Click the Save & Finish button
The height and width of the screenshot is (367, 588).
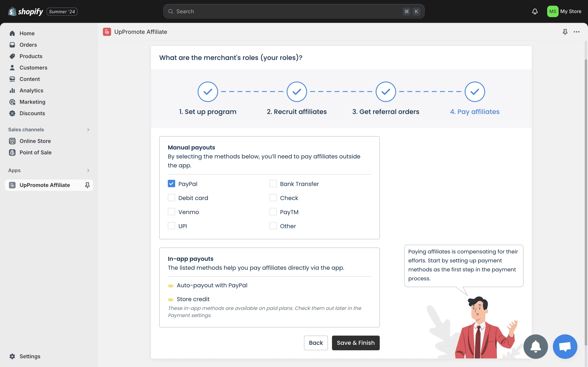pos(356,343)
